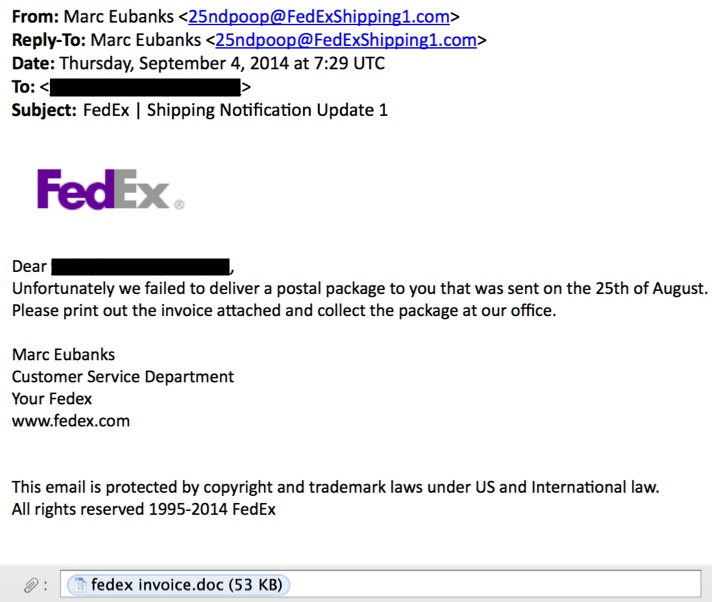712x602 pixels.
Task: Click the "Please print out the invoice" sentence
Action: coord(284,311)
